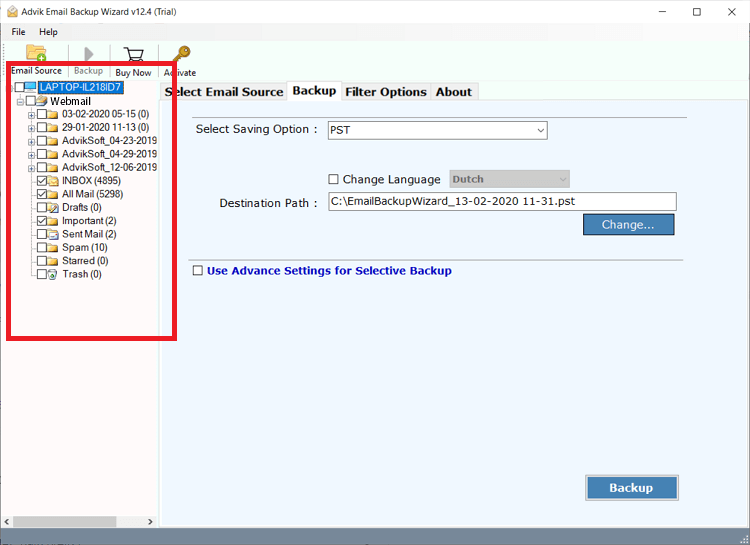Image resolution: width=750 pixels, height=545 pixels.
Task: Check the AdvikSoft_12-06-2019 folder checkbox
Action: click(x=42, y=167)
